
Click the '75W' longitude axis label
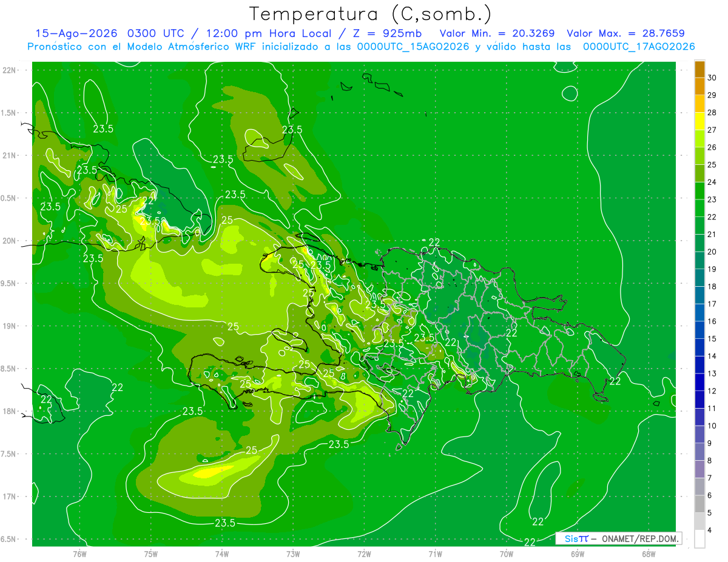coord(151,554)
